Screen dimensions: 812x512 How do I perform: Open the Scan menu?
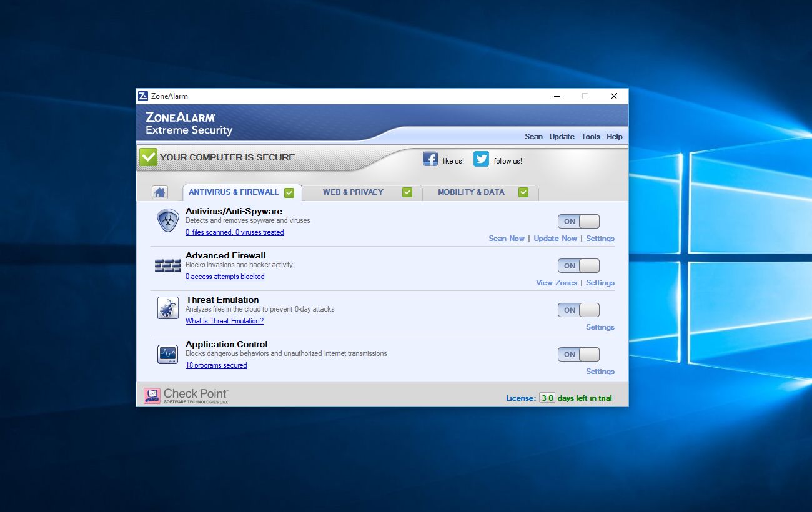(x=533, y=137)
